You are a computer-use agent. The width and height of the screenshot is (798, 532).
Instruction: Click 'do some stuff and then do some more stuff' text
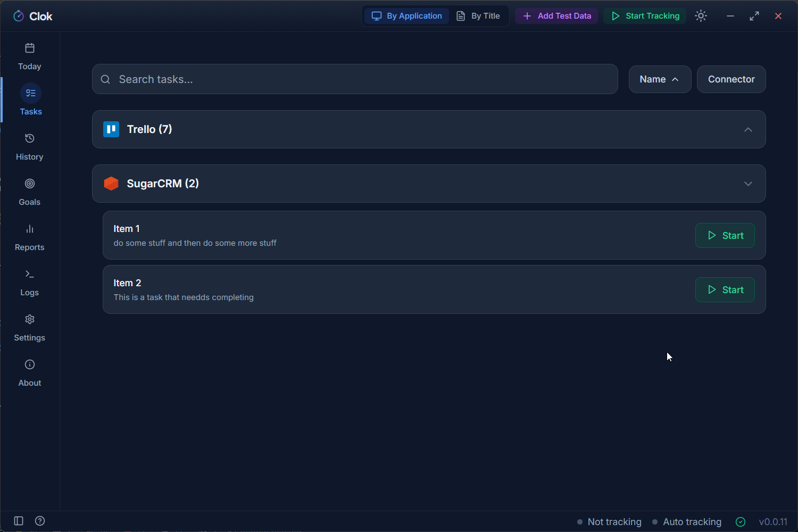point(195,243)
